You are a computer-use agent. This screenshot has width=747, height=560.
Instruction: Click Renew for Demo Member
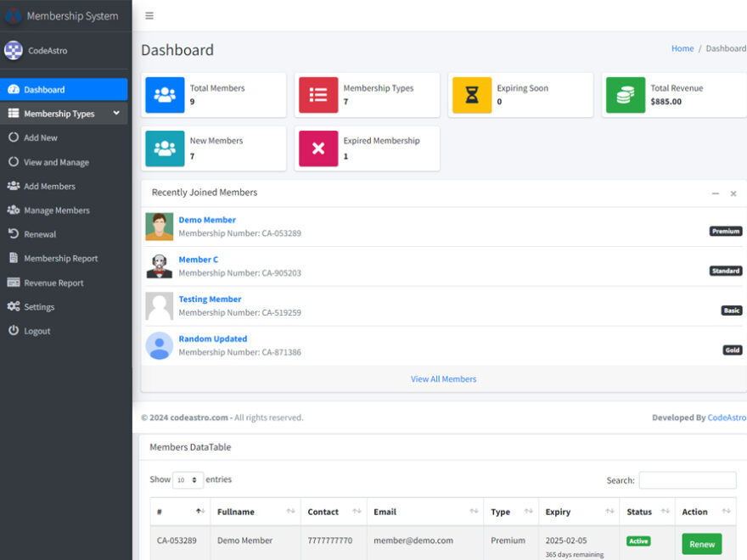702,544
